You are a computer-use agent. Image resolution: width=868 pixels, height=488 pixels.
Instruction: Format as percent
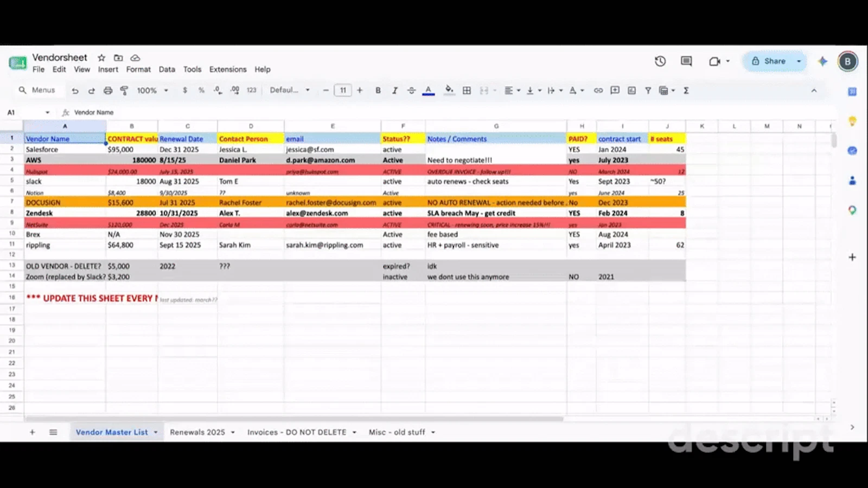point(201,91)
